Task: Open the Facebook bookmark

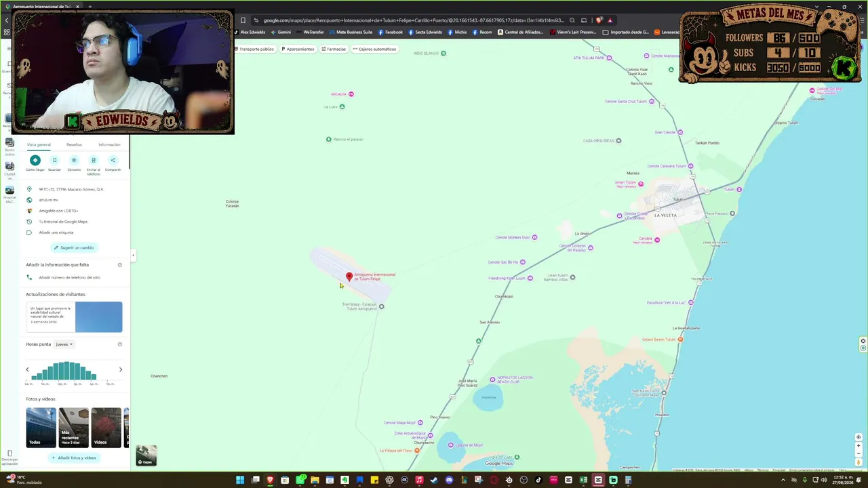Action: pos(391,32)
